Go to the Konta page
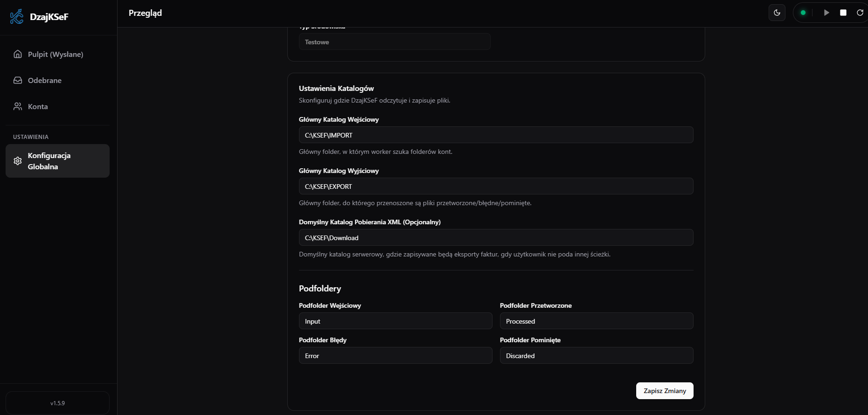868x415 pixels. click(x=57, y=106)
